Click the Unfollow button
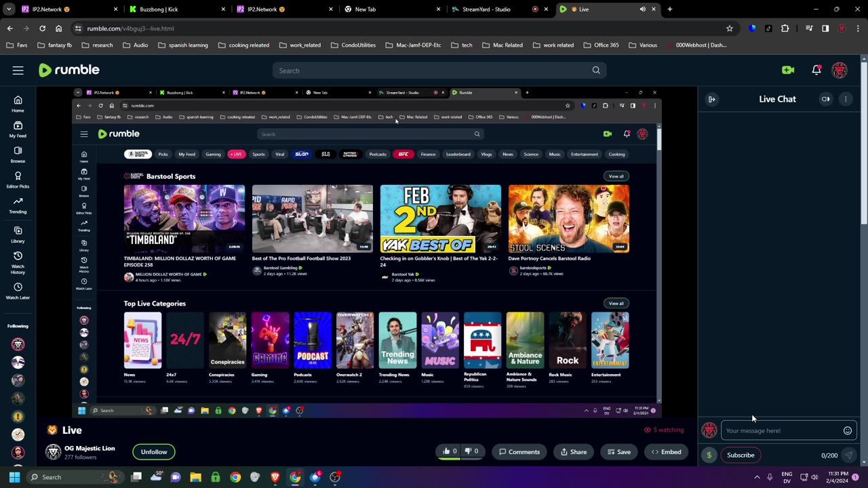The width and height of the screenshot is (868, 488). point(154,452)
